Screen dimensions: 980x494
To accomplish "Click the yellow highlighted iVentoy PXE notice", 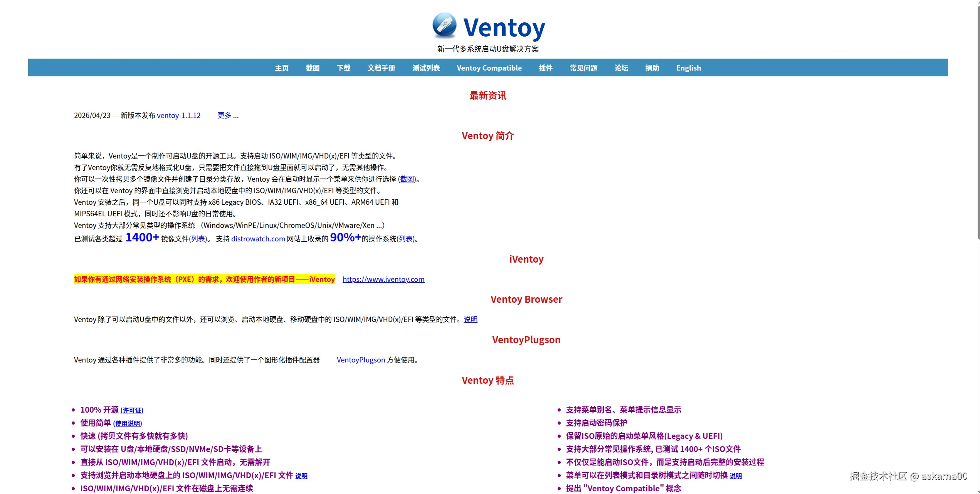I will pos(204,279).
